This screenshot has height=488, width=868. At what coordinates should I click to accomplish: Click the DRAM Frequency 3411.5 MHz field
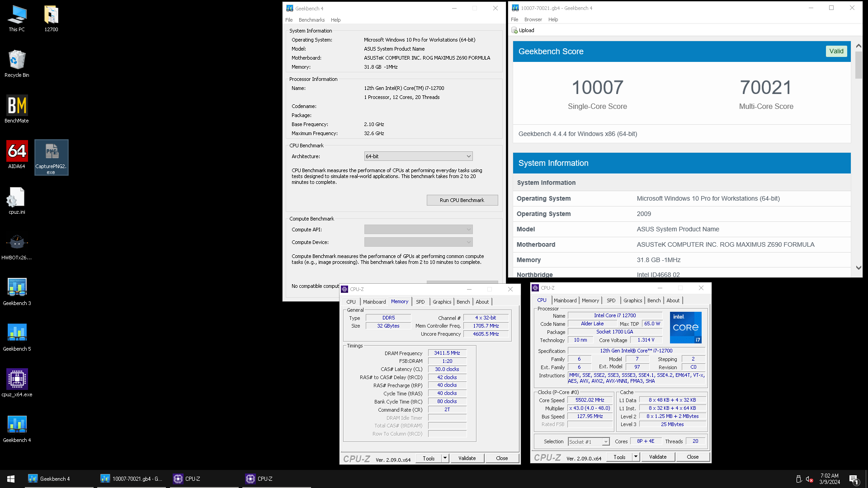coord(447,353)
